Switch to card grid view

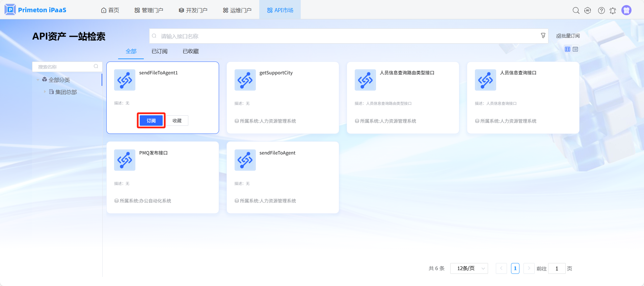567,49
